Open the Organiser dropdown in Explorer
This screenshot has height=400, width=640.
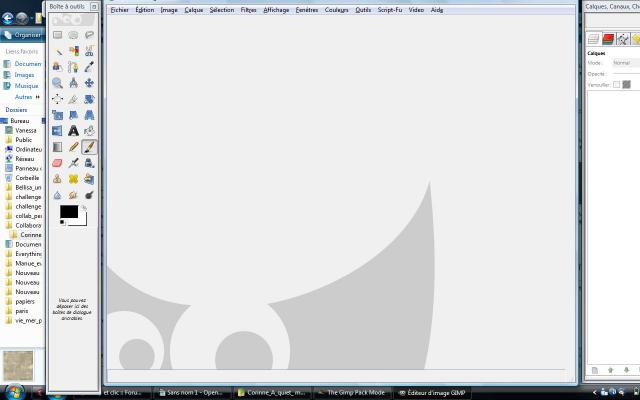tap(23, 35)
